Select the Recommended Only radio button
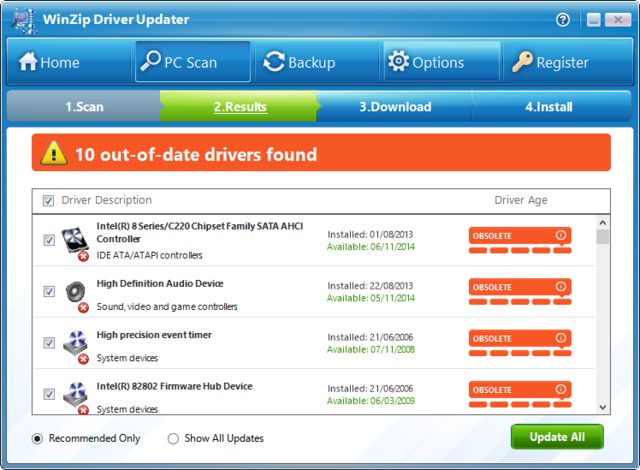 pyautogui.click(x=37, y=439)
